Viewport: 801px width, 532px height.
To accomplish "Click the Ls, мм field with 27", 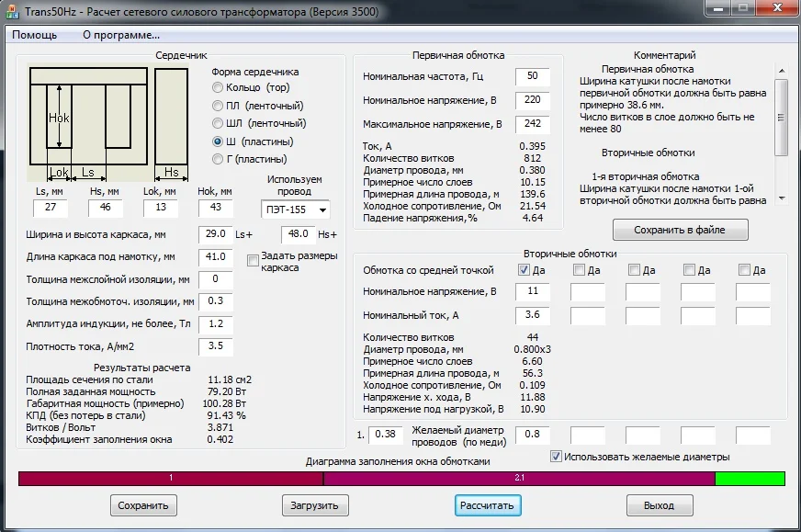I will click(x=50, y=208).
